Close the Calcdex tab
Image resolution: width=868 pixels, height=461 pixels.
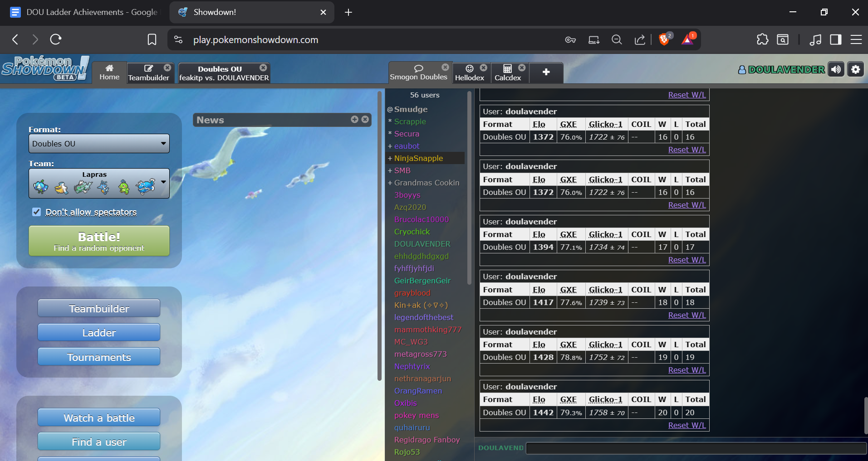tap(522, 68)
